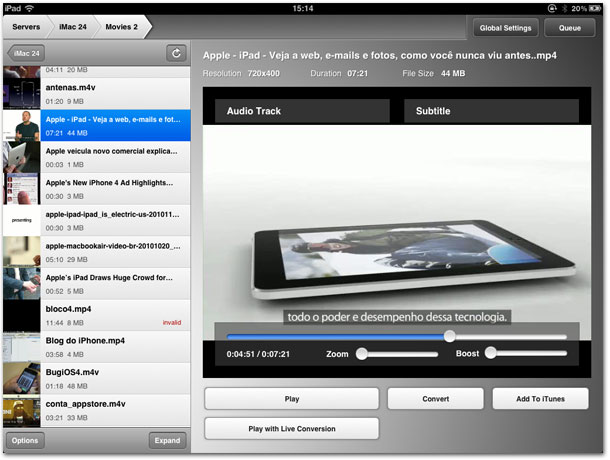Click the Bluetooth icon in the status bar
Screen dimensions: 610x460
coord(564,8)
